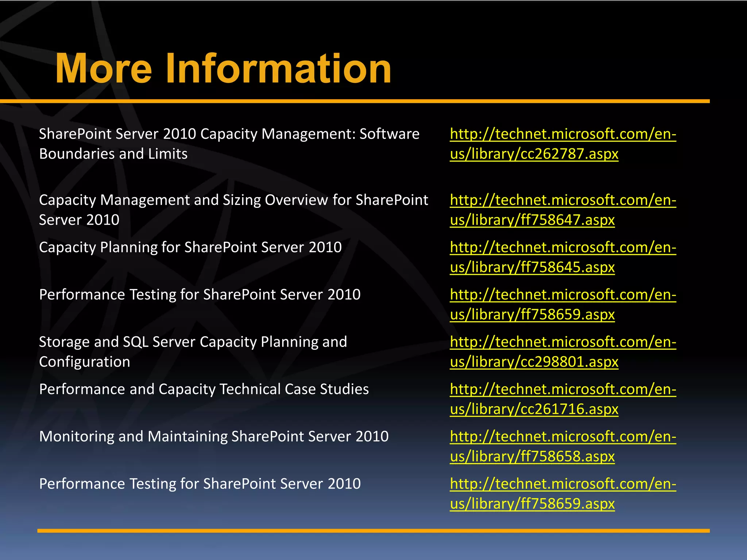Open the cc262787.aspx TechNet link
This screenshot has width=747, height=560.
pyautogui.click(x=563, y=144)
